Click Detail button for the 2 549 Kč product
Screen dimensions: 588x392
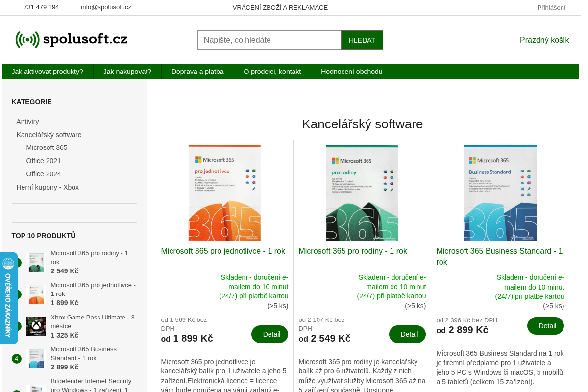[x=407, y=334]
